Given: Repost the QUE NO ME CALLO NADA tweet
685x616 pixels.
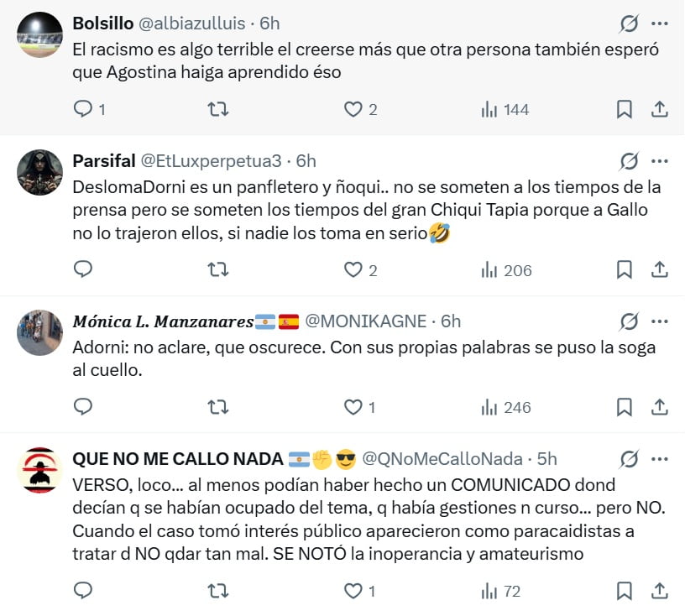Looking at the screenshot, I should pos(218,591).
